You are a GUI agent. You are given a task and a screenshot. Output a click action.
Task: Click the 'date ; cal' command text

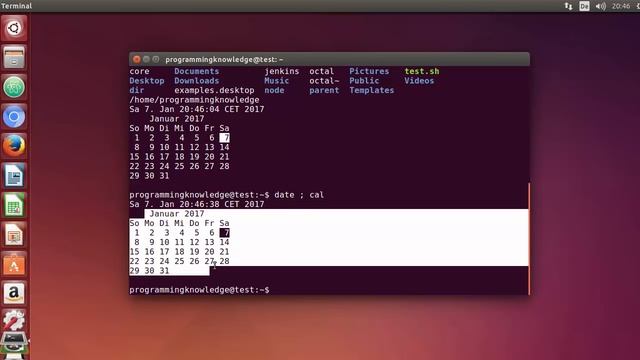click(299, 195)
